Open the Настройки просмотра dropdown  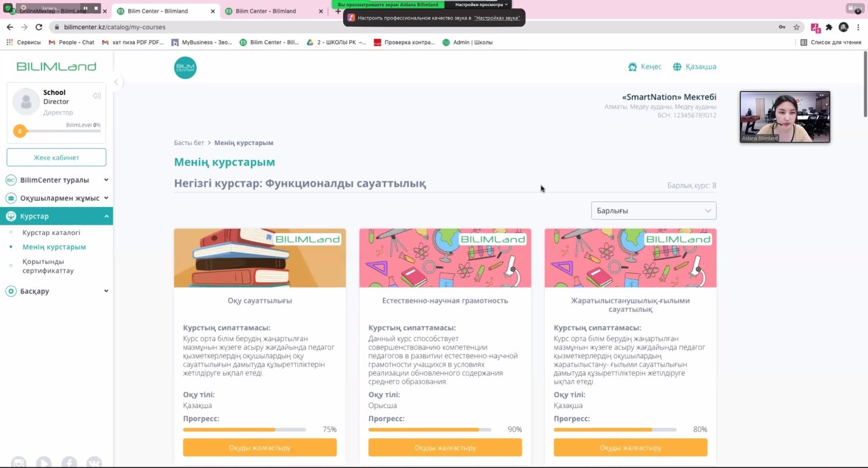pos(481,4)
